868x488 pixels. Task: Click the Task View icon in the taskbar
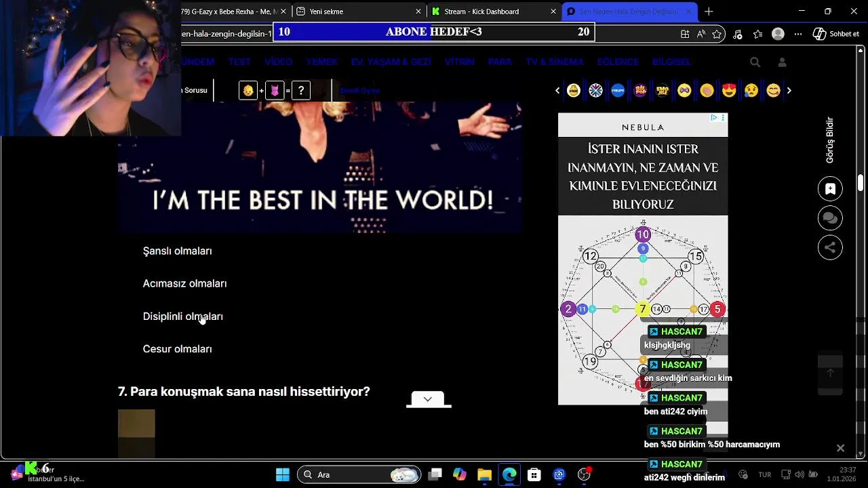coord(435,474)
